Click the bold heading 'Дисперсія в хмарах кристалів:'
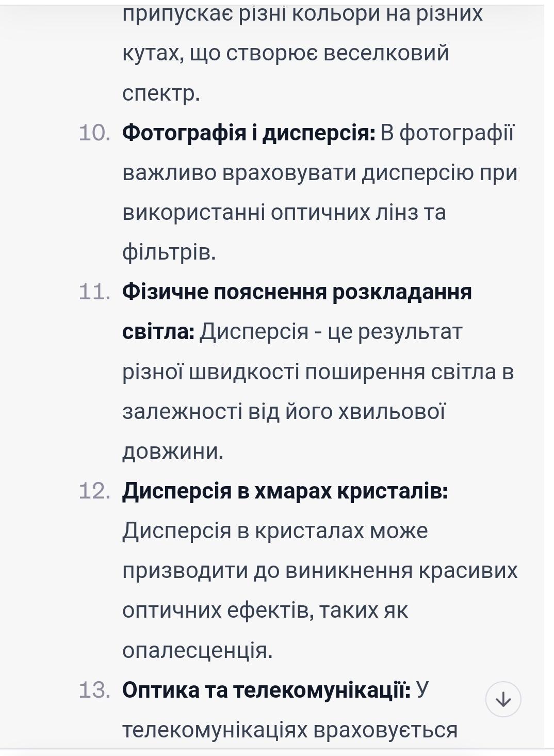Viewport: 554px width, 756px height. 285,491
